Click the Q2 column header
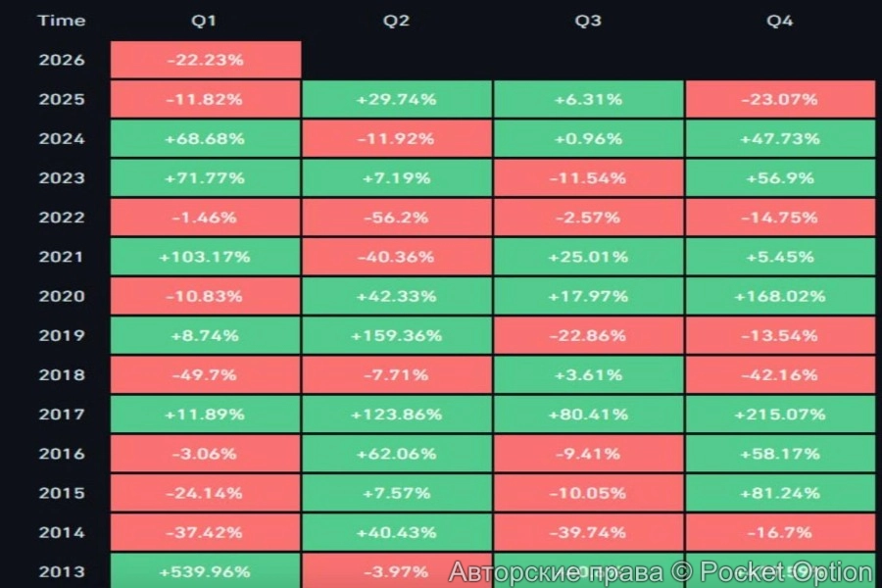 point(396,21)
